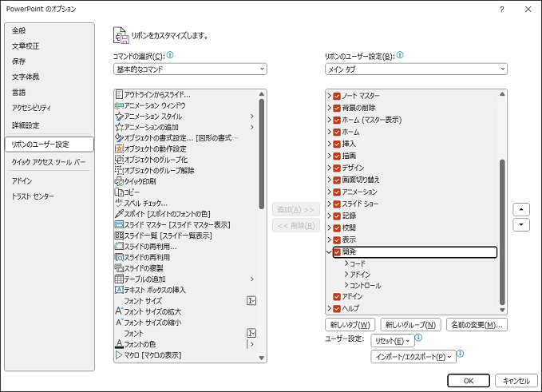Open the インポート/エクスポート dropdown

click(x=413, y=357)
